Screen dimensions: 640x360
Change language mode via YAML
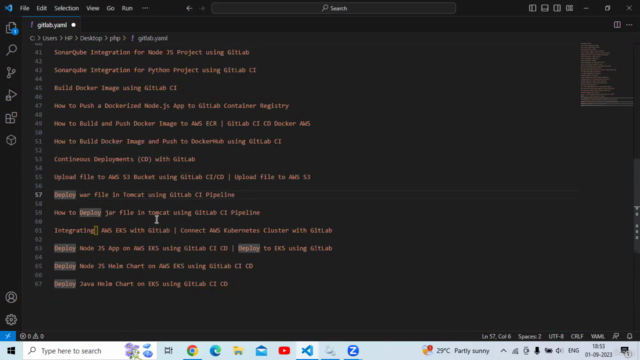pos(598,336)
